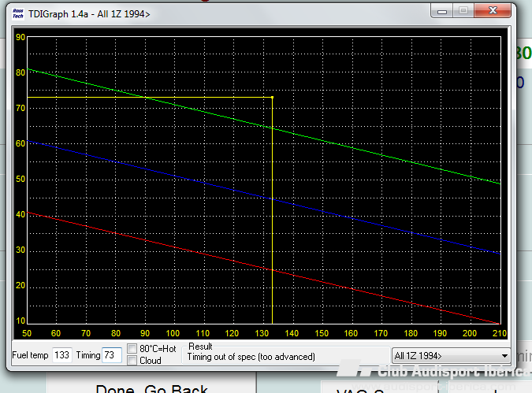Viewport: 532px width, 393px height.
Task: Click the Fuel temp input field
Action: [61, 355]
